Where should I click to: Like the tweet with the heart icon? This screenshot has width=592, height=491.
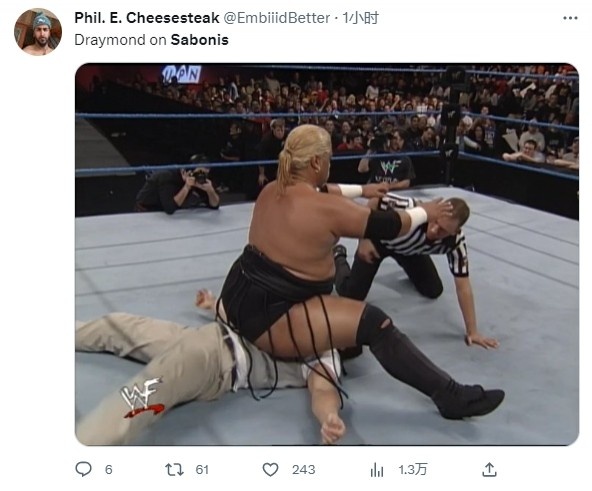tap(270, 469)
